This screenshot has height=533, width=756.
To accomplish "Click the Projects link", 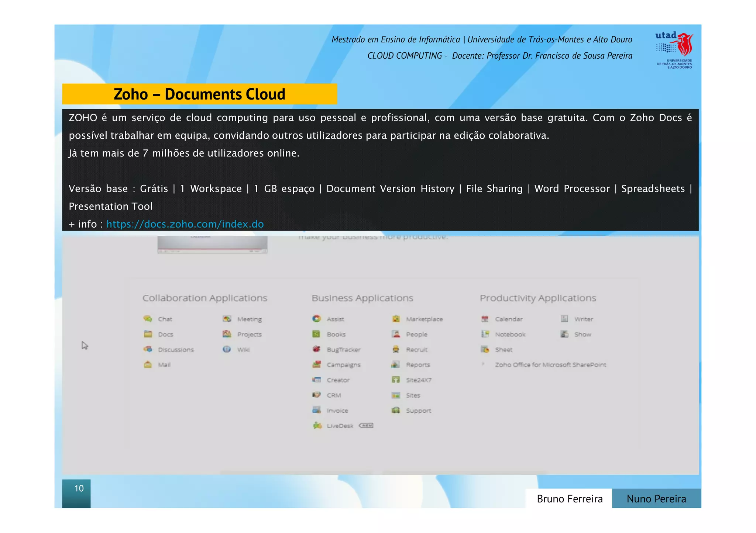I will [x=249, y=335].
